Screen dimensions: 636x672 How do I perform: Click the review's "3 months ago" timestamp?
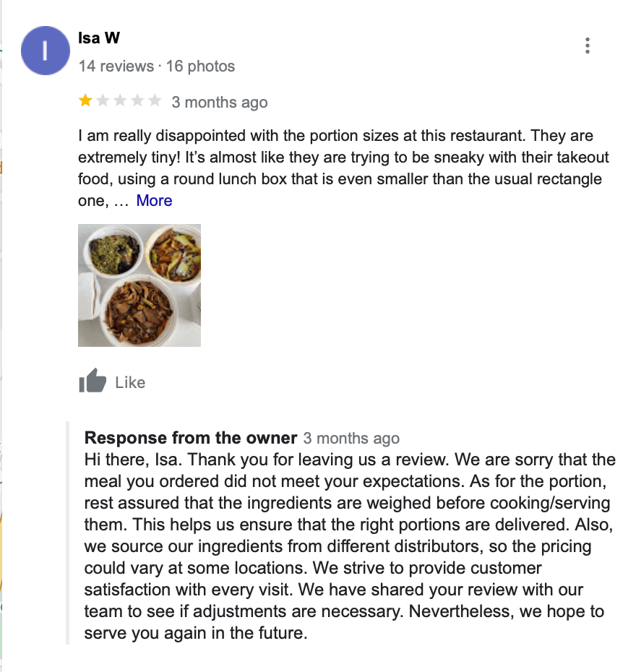tap(220, 103)
